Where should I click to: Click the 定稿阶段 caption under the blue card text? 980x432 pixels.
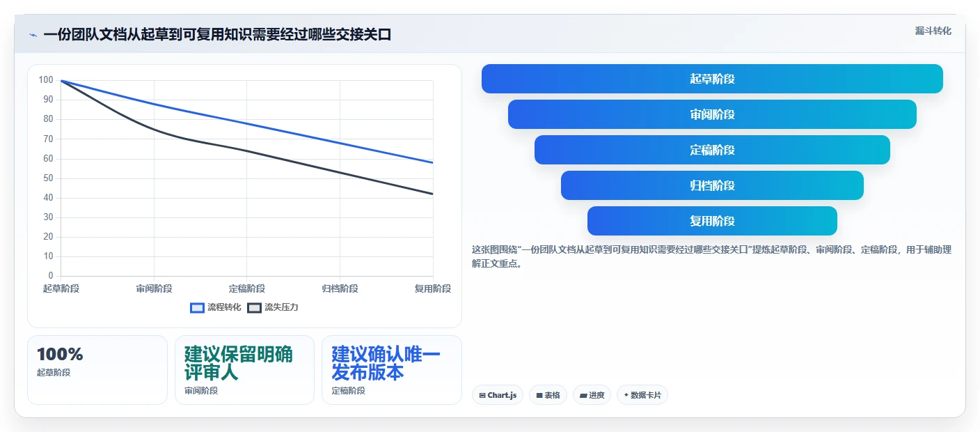pos(348,391)
